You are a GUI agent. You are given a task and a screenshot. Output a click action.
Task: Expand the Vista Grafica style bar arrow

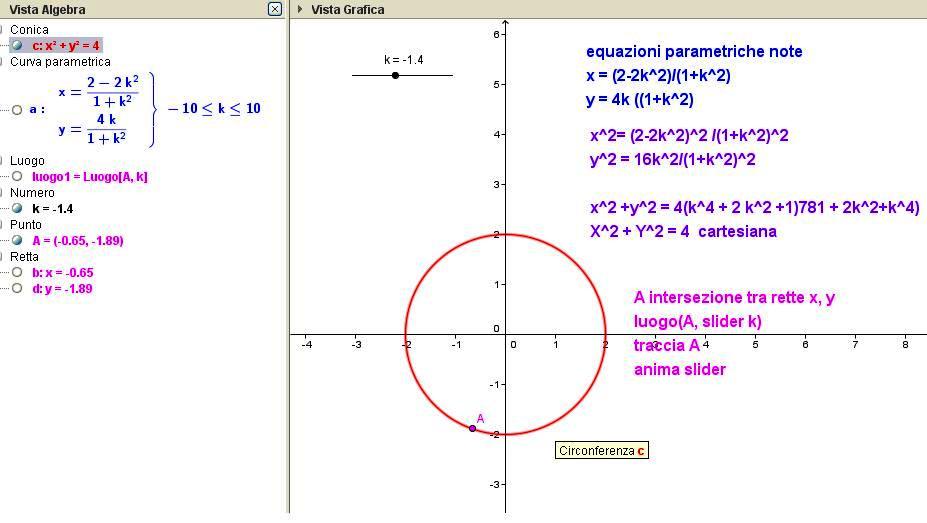tap(300, 9)
